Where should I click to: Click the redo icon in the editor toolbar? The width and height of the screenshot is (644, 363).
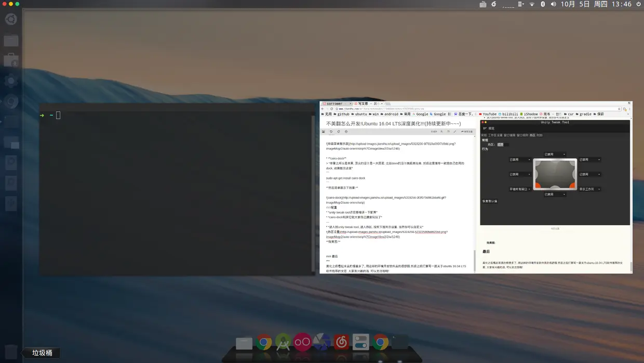[339, 132]
